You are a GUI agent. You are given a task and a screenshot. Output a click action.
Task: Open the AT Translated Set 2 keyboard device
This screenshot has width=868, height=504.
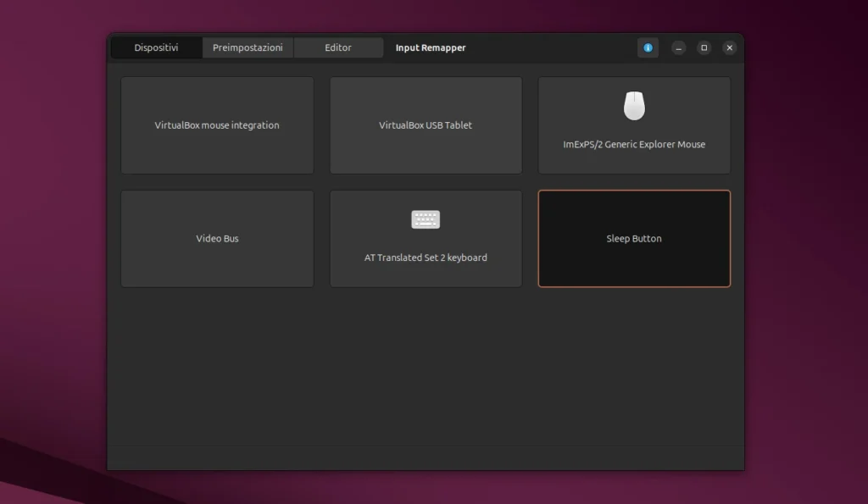[426, 238]
